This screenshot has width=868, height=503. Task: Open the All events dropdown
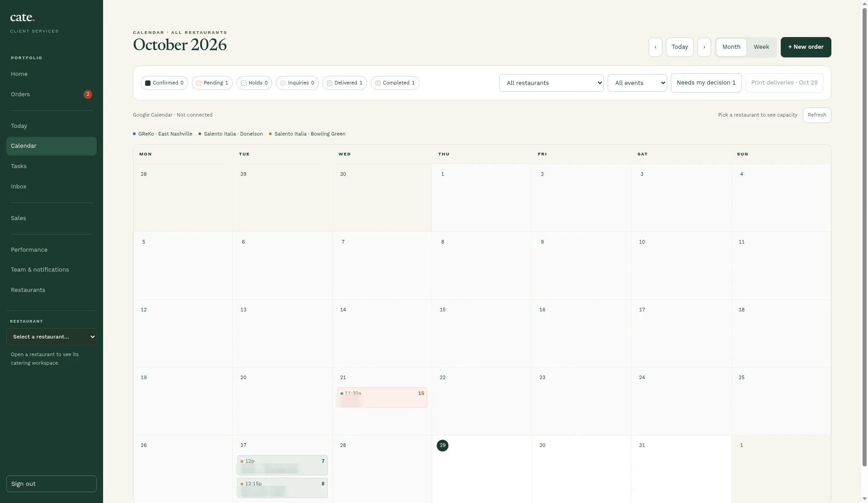pyautogui.click(x=637, y=83)
